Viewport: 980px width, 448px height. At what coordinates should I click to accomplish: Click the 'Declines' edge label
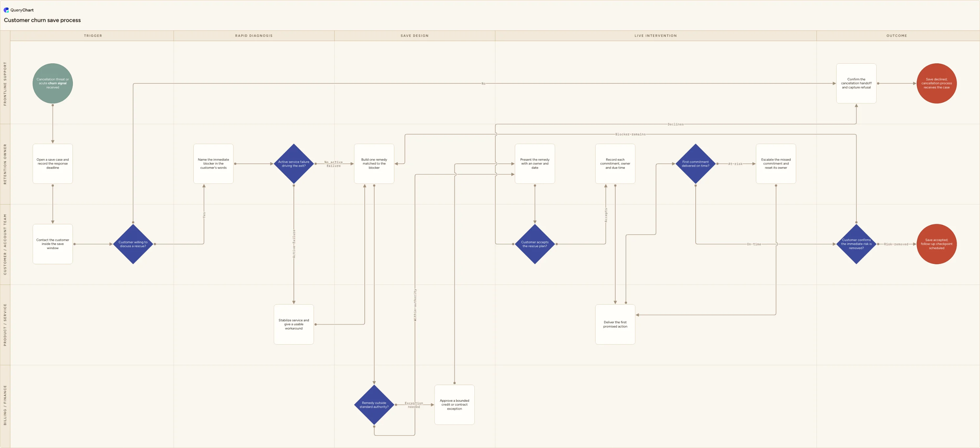coord(675,124)
